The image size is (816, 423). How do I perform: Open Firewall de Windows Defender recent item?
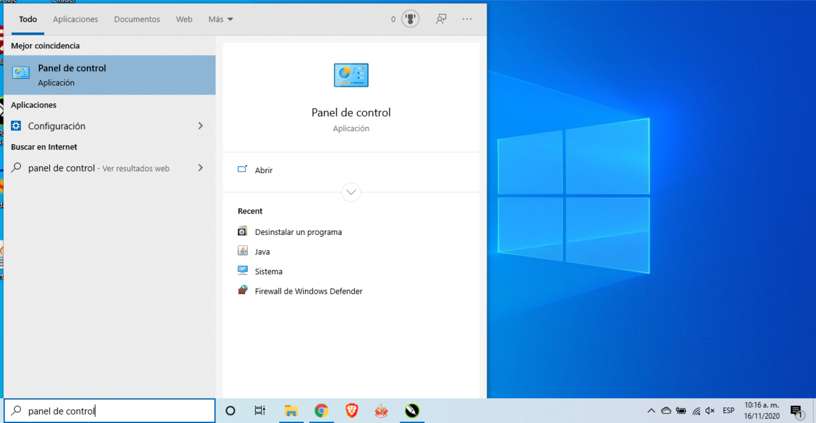coord(308,291)
